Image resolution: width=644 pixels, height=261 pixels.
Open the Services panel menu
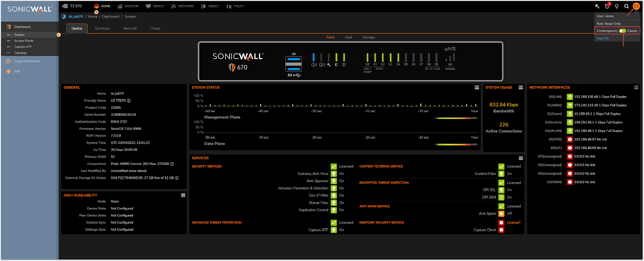click(521, 158)
